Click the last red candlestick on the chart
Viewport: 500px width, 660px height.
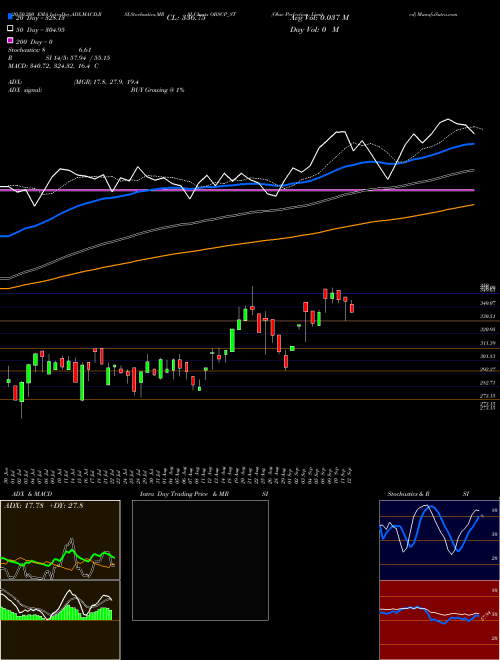click(352, 308)
